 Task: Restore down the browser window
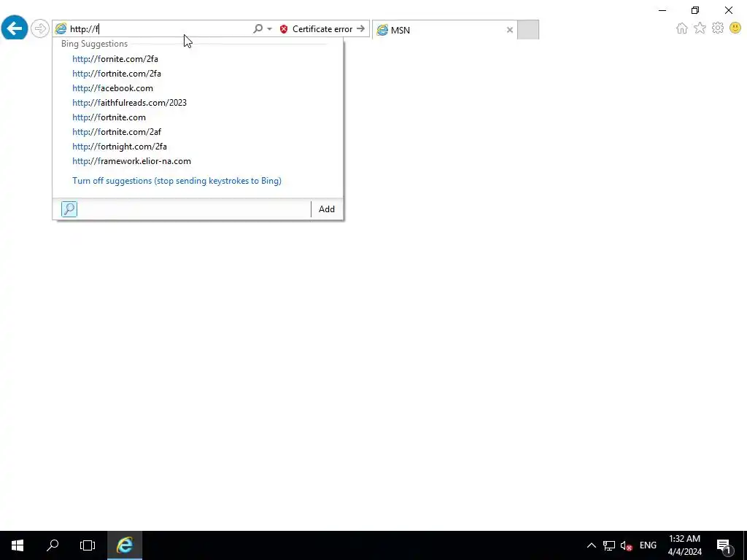tap(695, 10)
